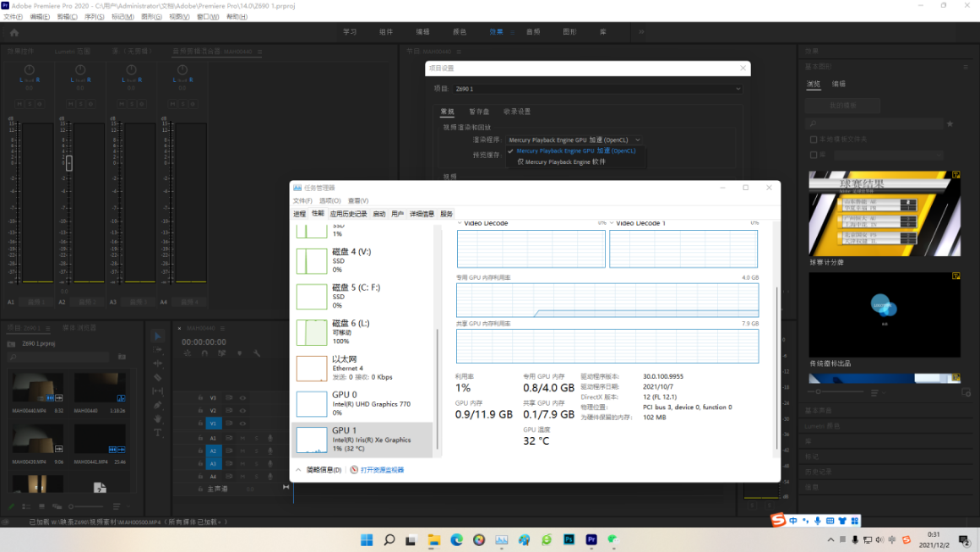
Task: Toggle V2 track output eye
Action: pos(243,411)
